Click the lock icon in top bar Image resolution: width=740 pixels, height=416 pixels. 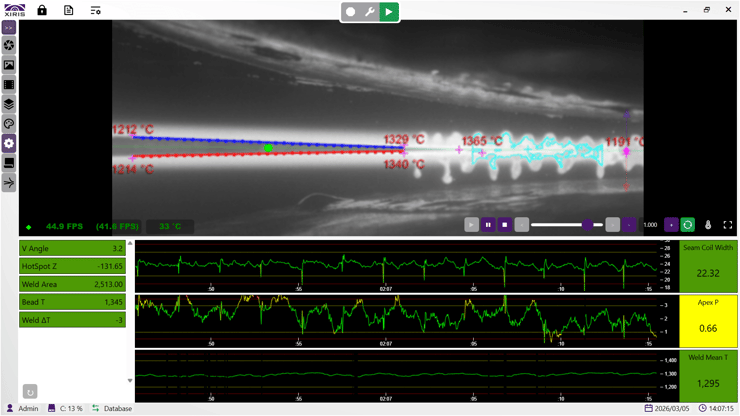tap(42, 10)
